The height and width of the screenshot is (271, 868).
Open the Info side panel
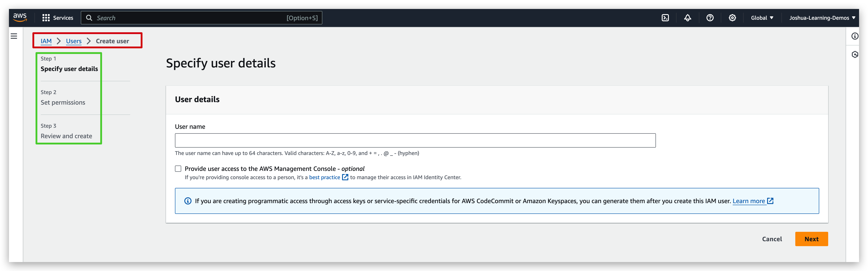pos(855,37)
